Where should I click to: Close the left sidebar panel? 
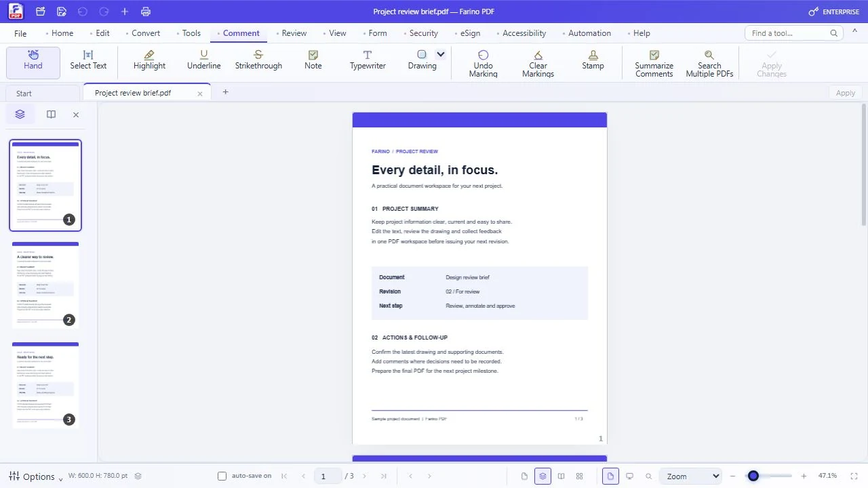coord(76,115)
